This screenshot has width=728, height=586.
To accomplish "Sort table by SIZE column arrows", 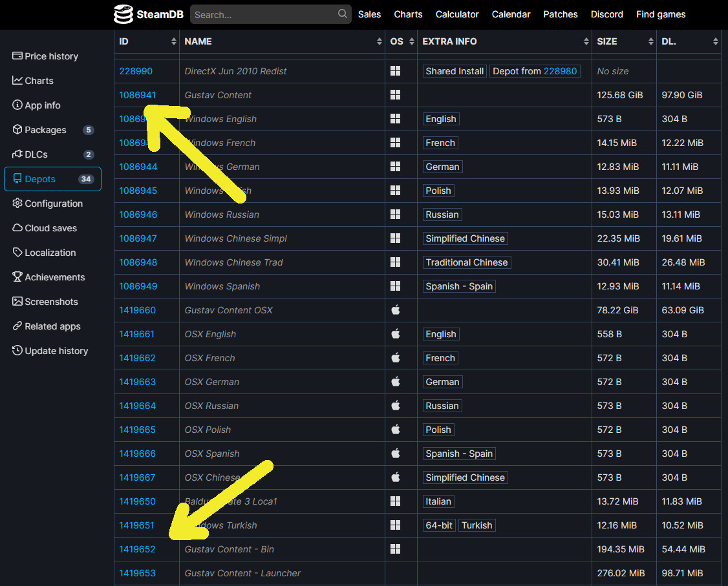I will click(650, 41).
